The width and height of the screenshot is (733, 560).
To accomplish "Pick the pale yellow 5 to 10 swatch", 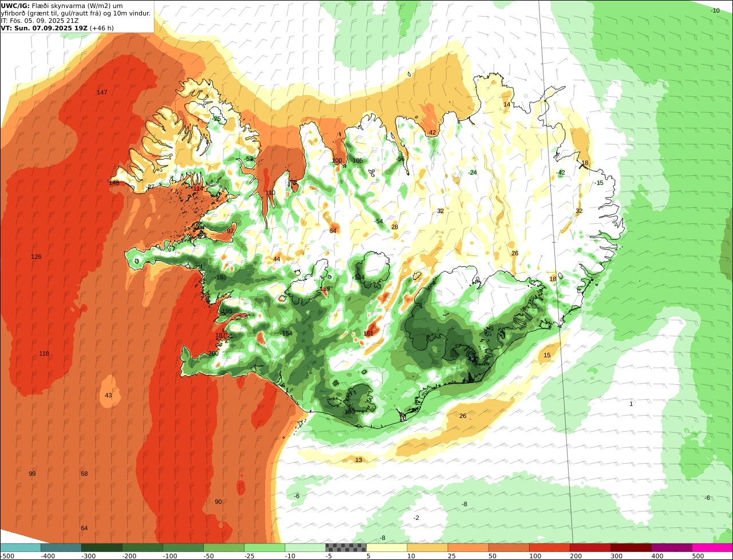I will 387,547.
